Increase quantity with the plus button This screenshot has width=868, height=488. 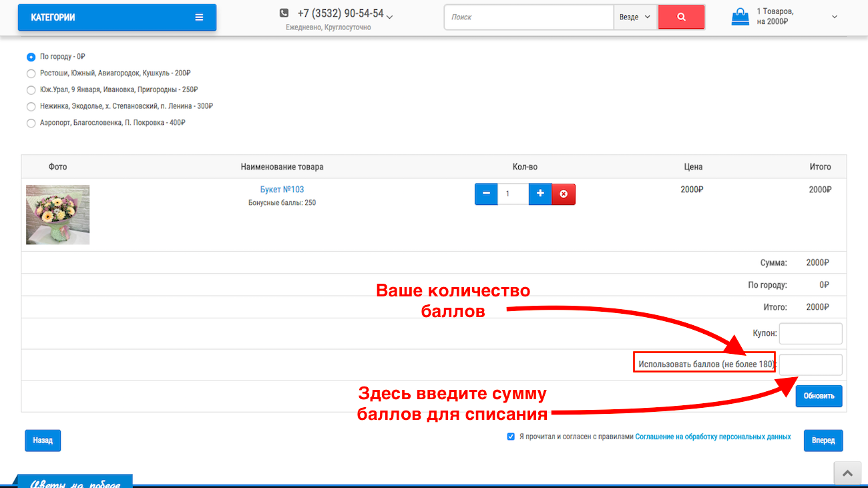tap(540, 194)
